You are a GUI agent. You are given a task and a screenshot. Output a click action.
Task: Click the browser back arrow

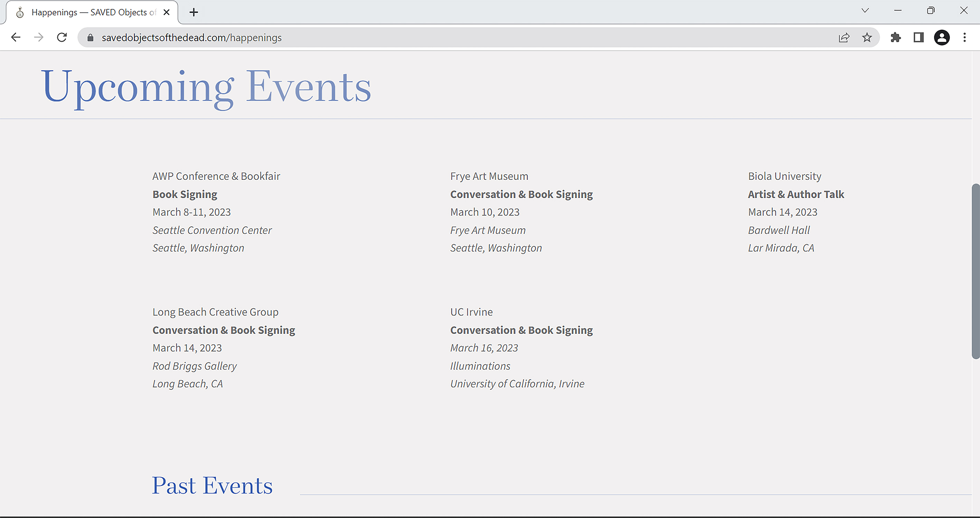point(16,37)
